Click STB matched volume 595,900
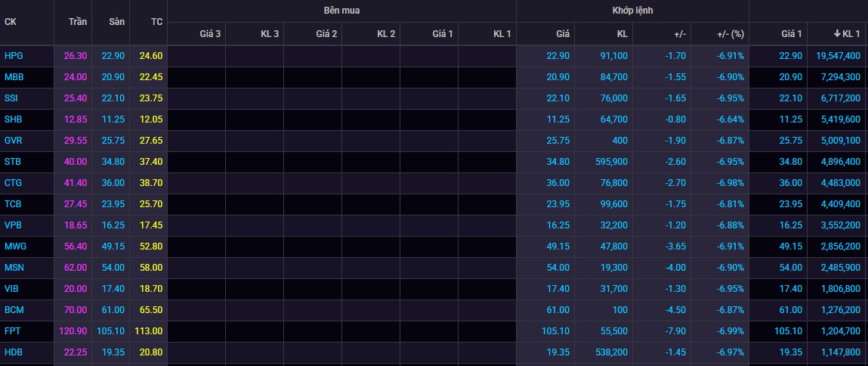The height and width of the screenshot is (366, 868). [610, 161]
